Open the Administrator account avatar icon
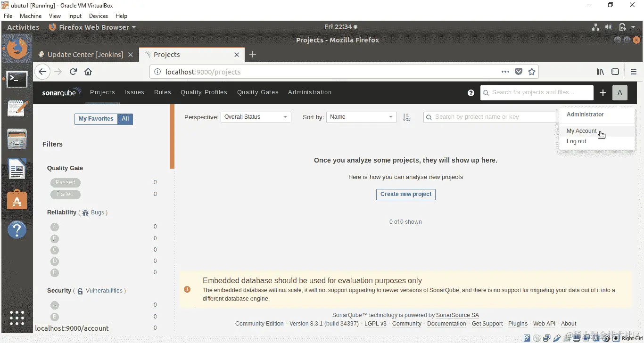Image resolution: width=644 pixels, height=343 pixels. click(619, 93)
